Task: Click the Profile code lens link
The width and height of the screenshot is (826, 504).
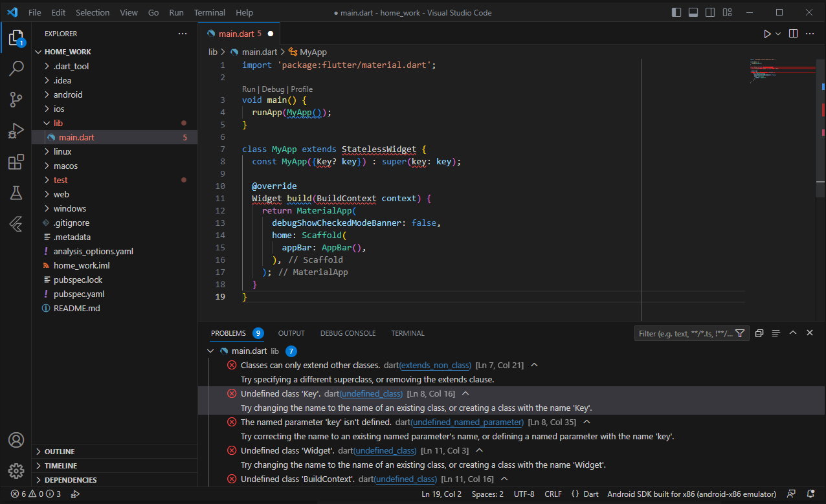Action: click(302, 89)
